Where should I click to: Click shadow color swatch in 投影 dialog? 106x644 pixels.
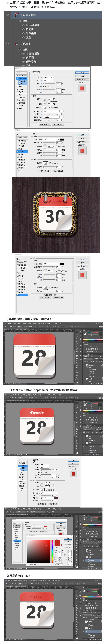[x=62, y=264]
